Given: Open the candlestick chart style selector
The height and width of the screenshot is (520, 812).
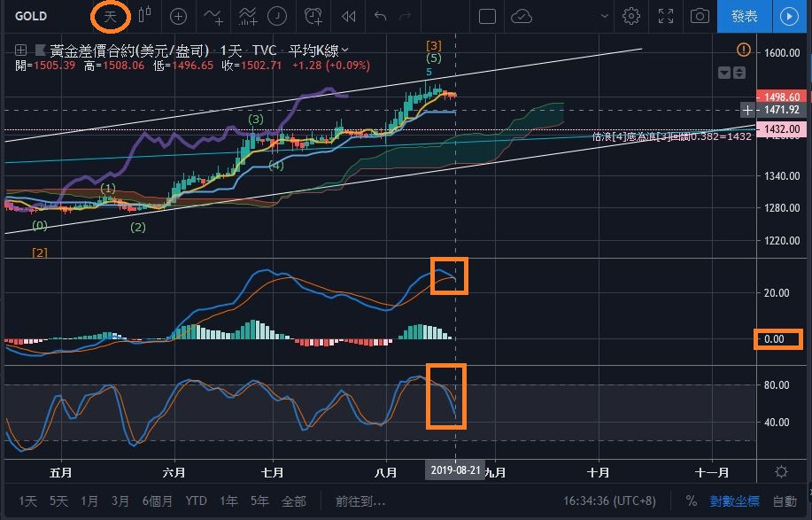Looking at the screenshot, I should (143, 16).
